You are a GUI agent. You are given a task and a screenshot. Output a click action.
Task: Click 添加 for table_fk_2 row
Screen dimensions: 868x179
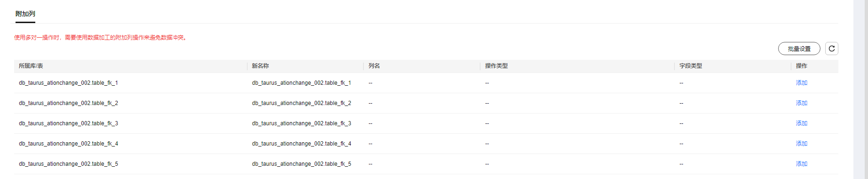click(x=801, y=103)
